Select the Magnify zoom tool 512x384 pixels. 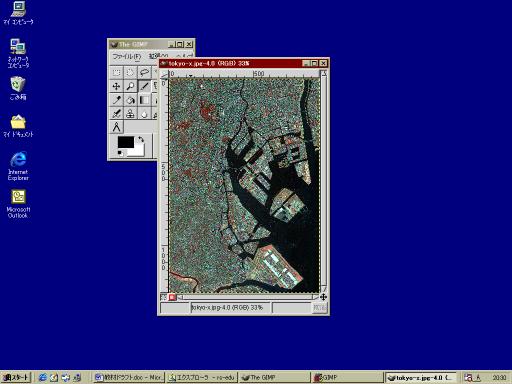[130, 86]
